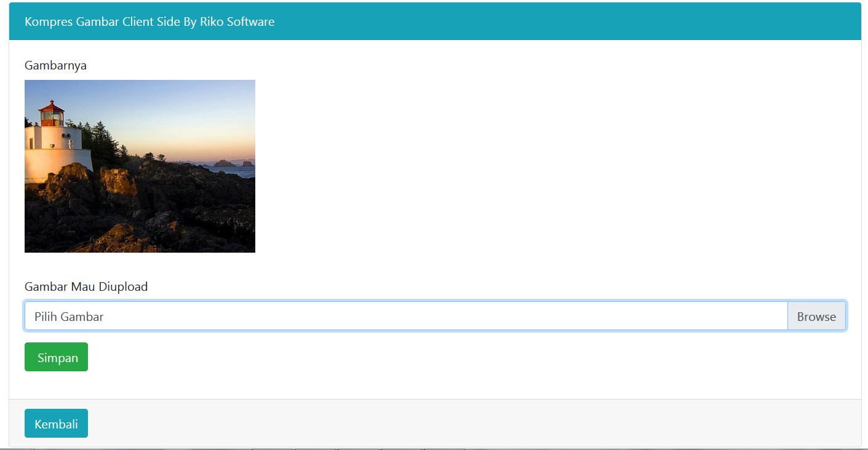Click the Browse button for file selection

[x=816, y=316]
